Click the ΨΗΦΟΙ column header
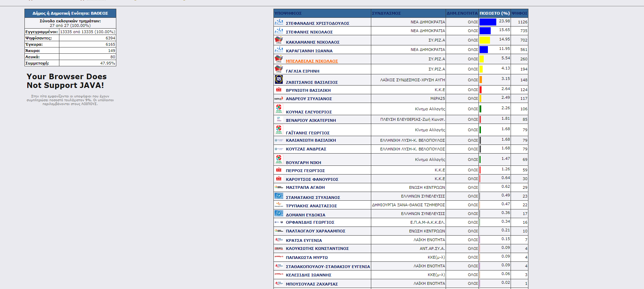 pyautogui.click(x=519, y=13)
